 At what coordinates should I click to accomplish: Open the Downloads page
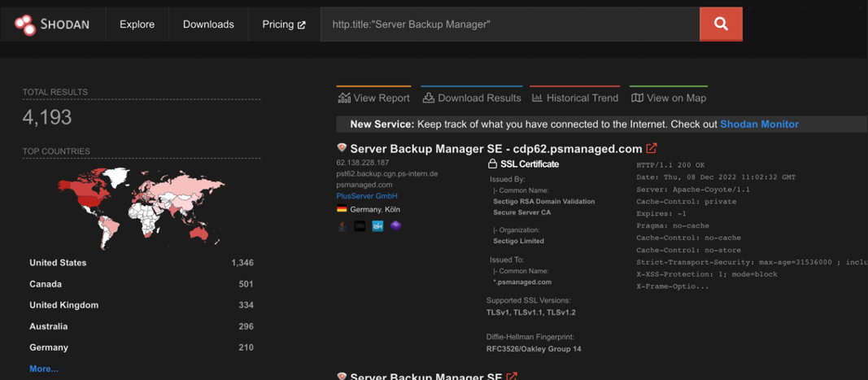point(209,24)
